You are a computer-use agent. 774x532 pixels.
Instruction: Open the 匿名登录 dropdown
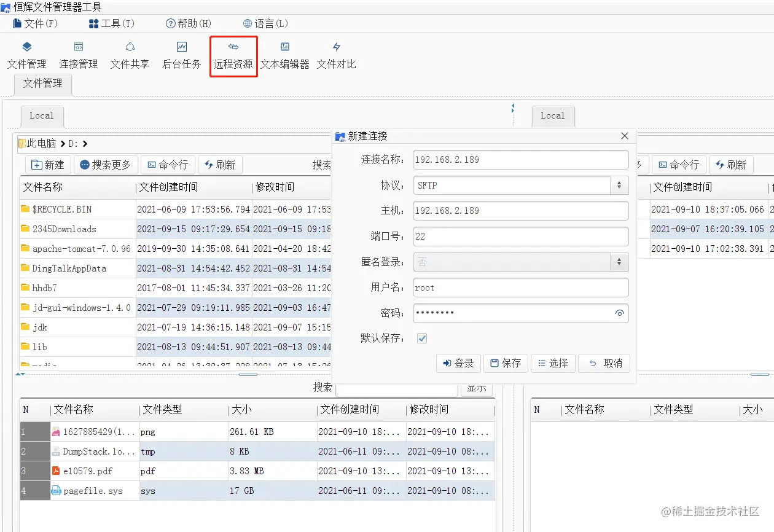click(x=521, y=262)
